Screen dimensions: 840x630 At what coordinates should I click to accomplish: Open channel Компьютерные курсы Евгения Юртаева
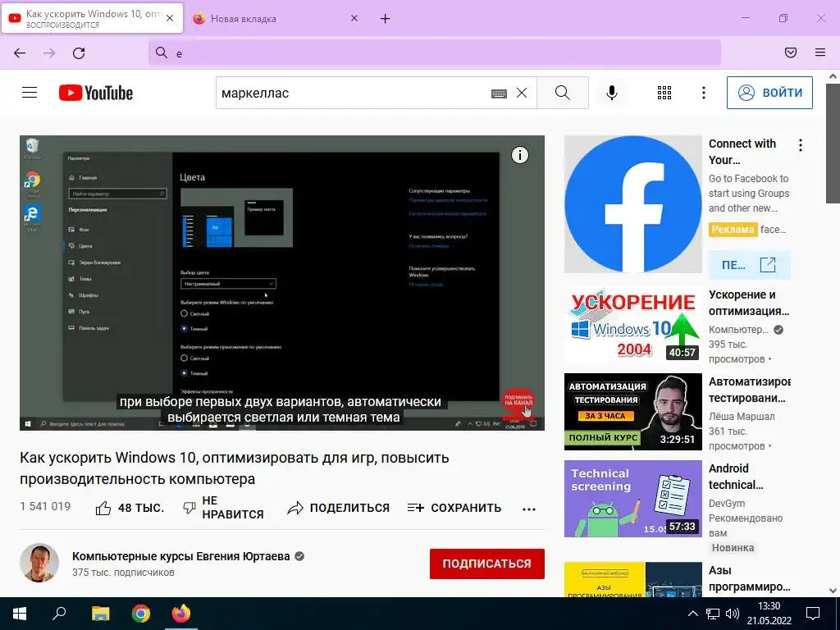point(181,556)
